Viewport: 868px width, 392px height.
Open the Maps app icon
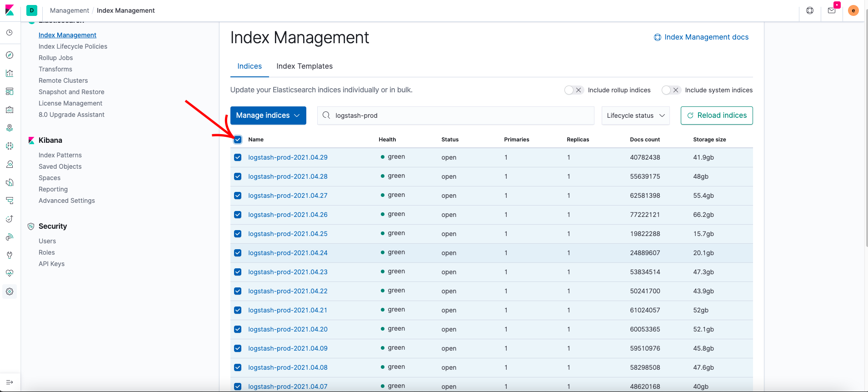point(10,128)
